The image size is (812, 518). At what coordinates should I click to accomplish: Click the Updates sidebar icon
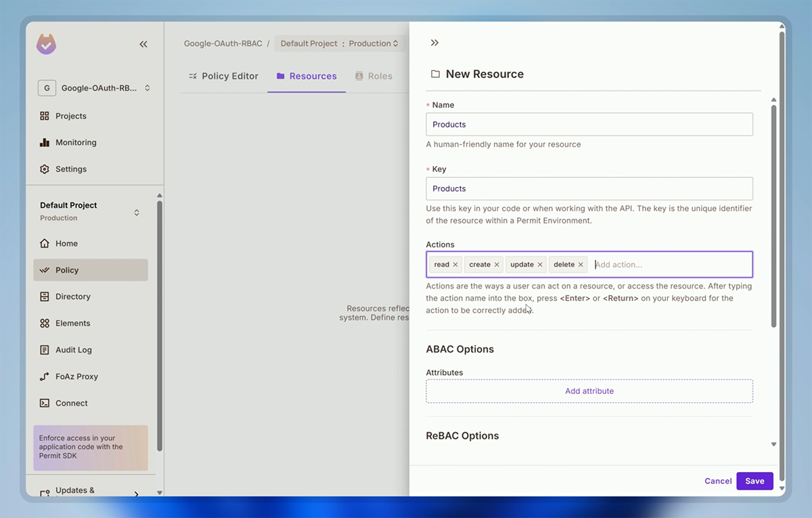click(45, 493)
